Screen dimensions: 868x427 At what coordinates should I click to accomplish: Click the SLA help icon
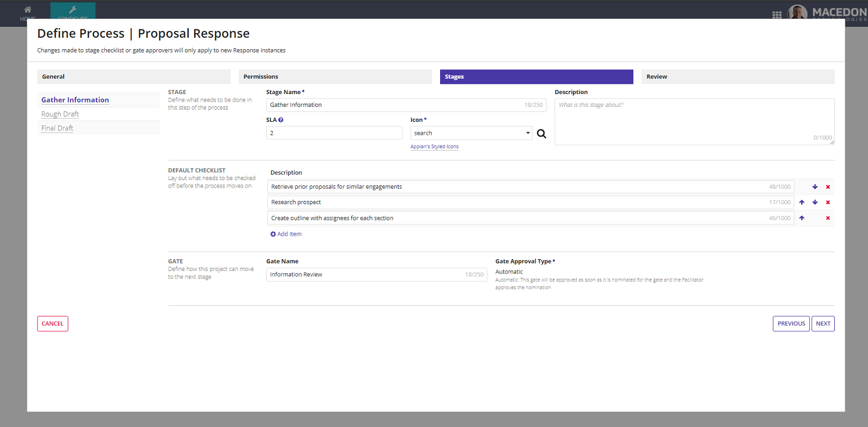[281, 120]
